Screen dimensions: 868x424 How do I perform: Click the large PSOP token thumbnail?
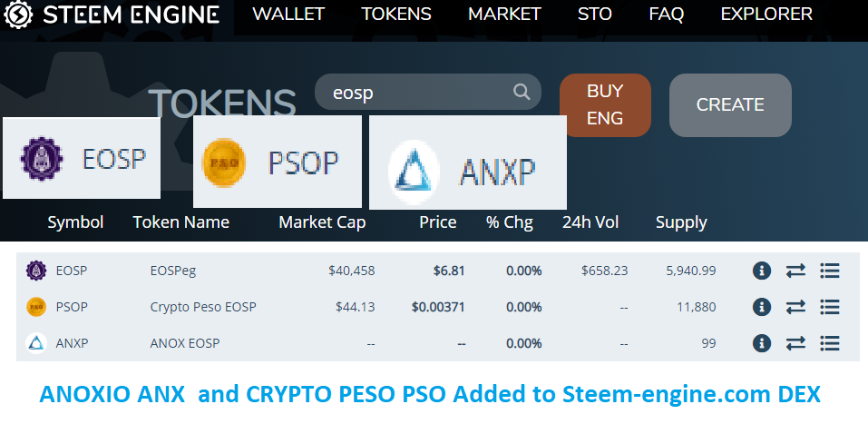tap(275, 163)
